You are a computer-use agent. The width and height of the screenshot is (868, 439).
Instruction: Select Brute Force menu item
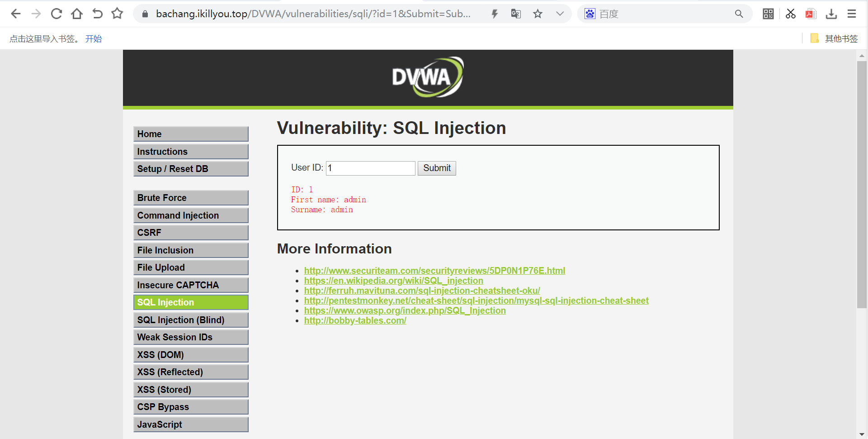[x=191, y=198]
